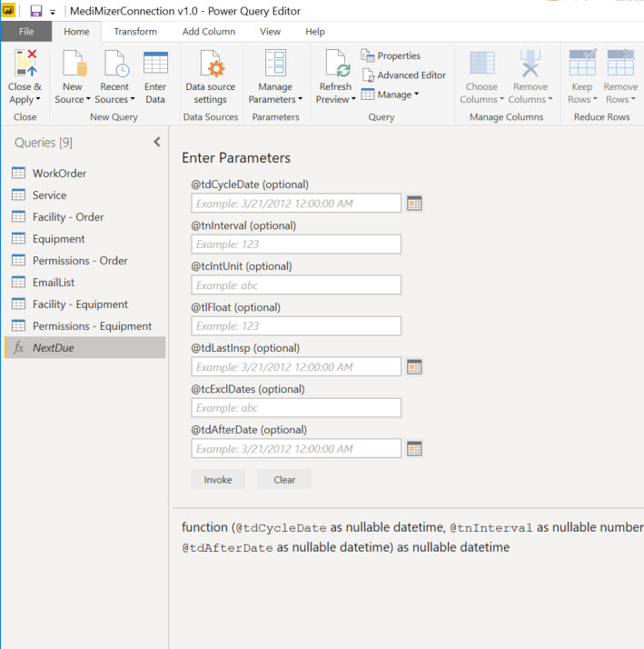Select the WorkOrder query

coord(84,173)
